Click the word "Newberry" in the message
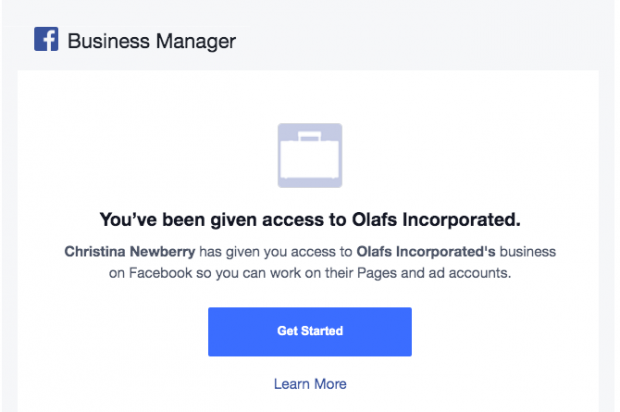The height and width of the screenshot is (412, 620). tap(155, 250)
